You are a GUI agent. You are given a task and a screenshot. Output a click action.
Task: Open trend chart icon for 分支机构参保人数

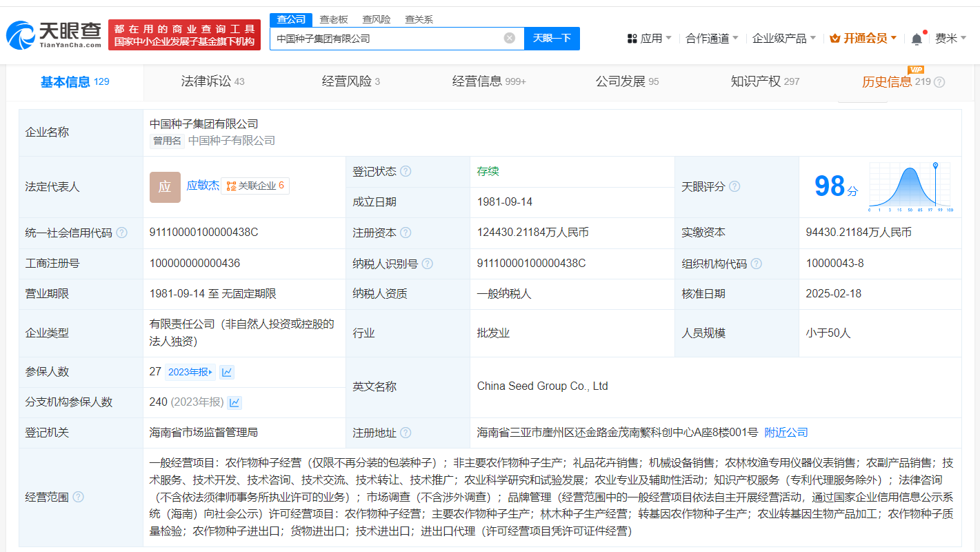[x=234, y=402]
